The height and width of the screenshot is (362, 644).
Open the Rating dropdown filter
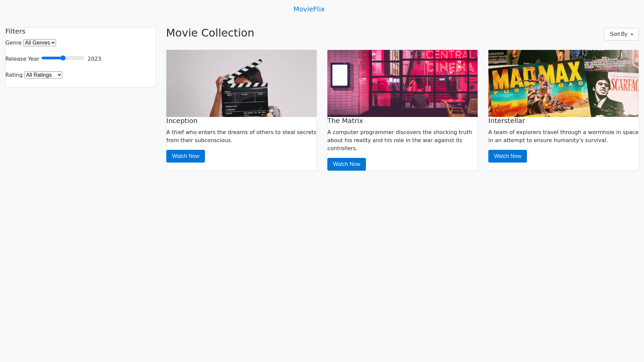click(43, 75)
